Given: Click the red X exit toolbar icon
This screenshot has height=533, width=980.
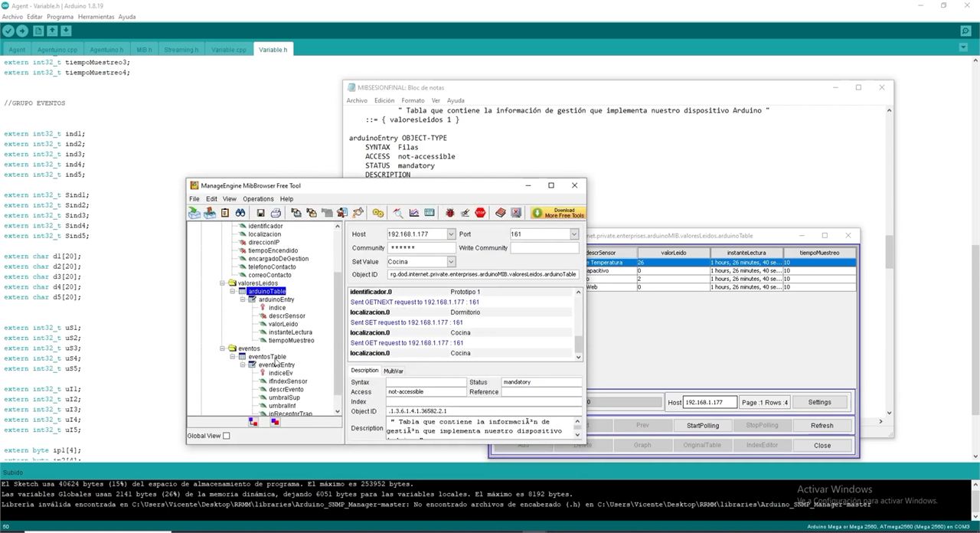Looking at the screenshot, I should point(515,213).
